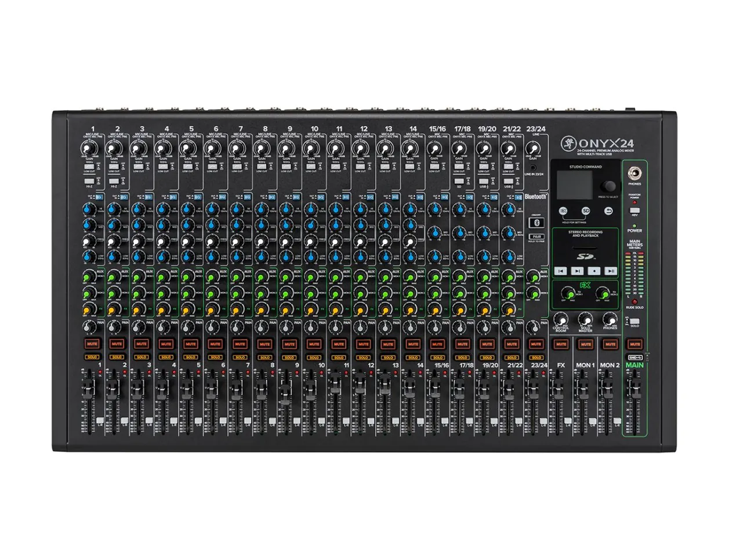Click channel 4 orange FX send knob

[x=162, y=310]
